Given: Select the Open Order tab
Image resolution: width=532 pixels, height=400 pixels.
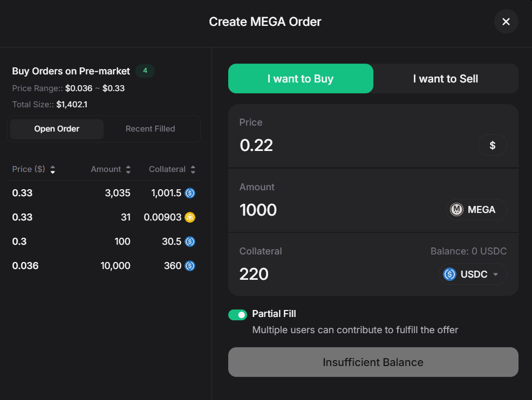Looking at the screenshot, I should pyautogui.click(x=57, y=129).
